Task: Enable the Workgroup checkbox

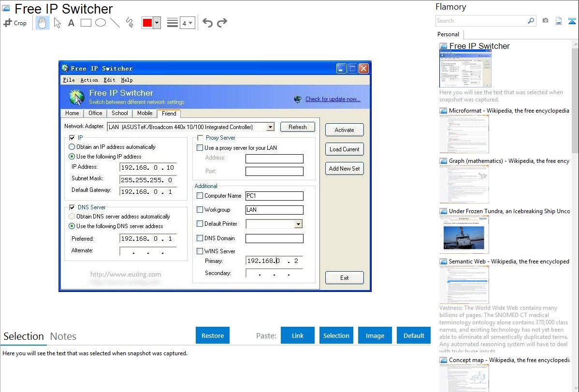Action: click(x=200, y=209)
